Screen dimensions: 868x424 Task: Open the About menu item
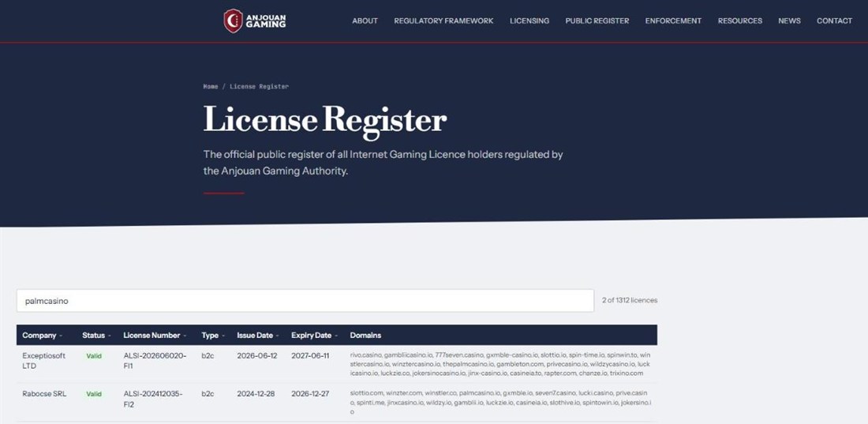(x=365, y=21)
